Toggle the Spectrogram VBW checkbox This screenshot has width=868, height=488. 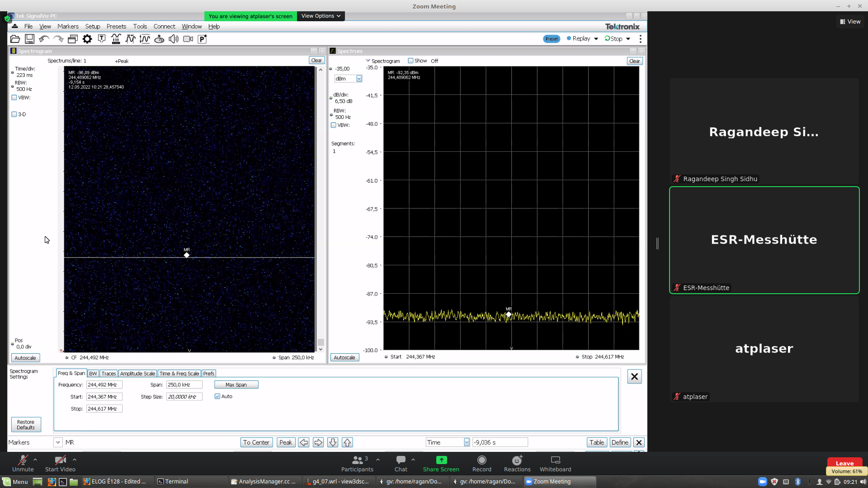coord(14,98)
